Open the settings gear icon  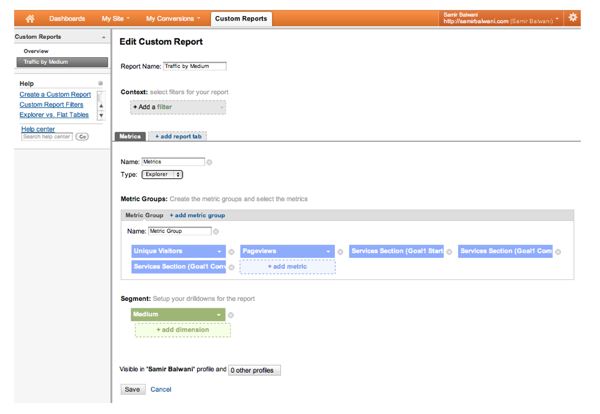click(x=572, y=17)
